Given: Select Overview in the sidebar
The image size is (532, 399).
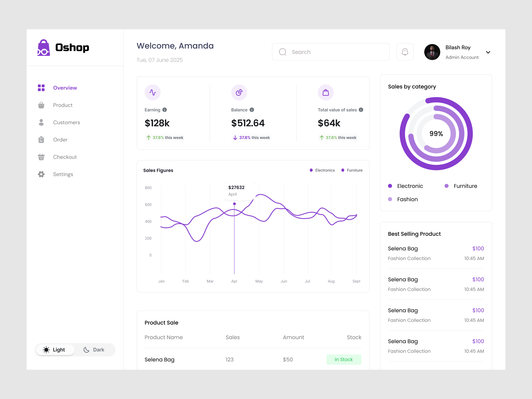Looking at the screenshot, I should [65, 88].
